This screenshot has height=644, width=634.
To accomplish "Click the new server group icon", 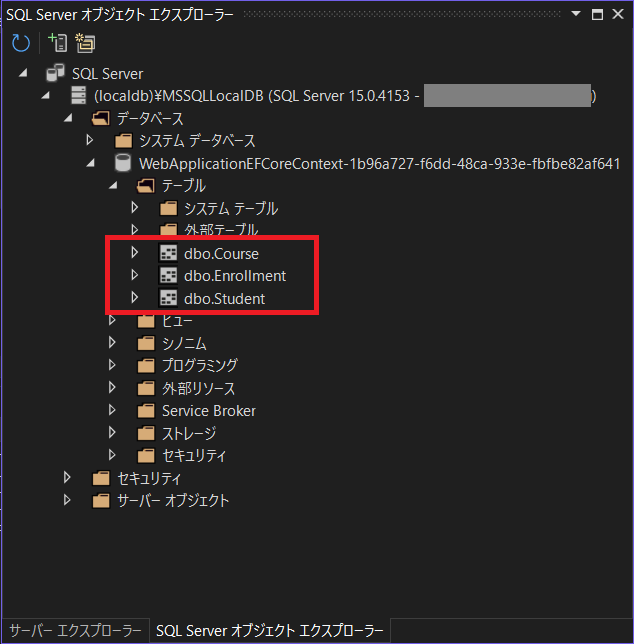I will coord(85,43).
